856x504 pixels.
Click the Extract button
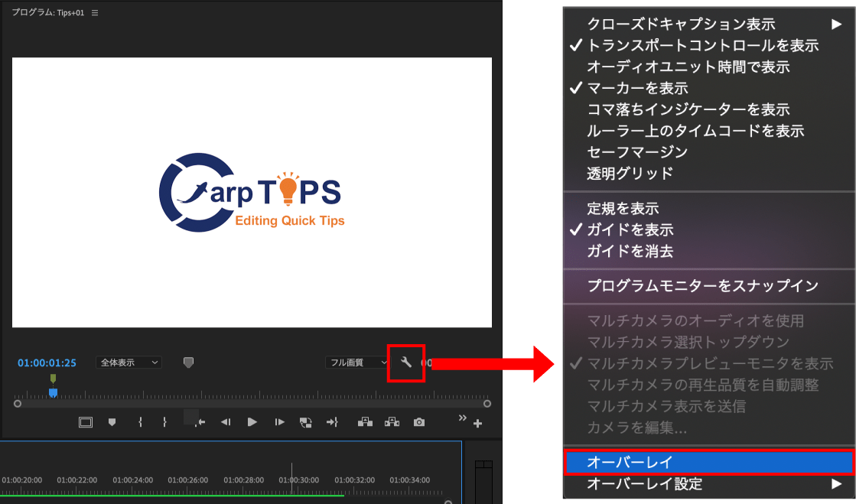pos(392,422)
